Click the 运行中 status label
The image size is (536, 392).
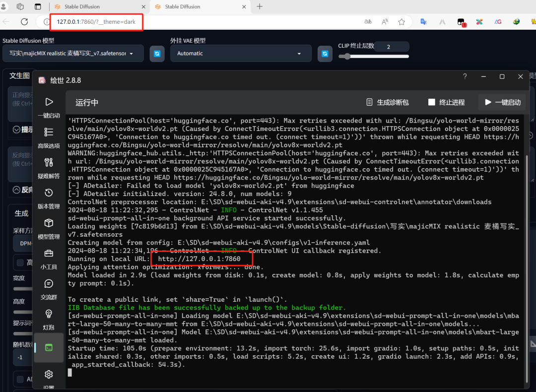(87, 102)
